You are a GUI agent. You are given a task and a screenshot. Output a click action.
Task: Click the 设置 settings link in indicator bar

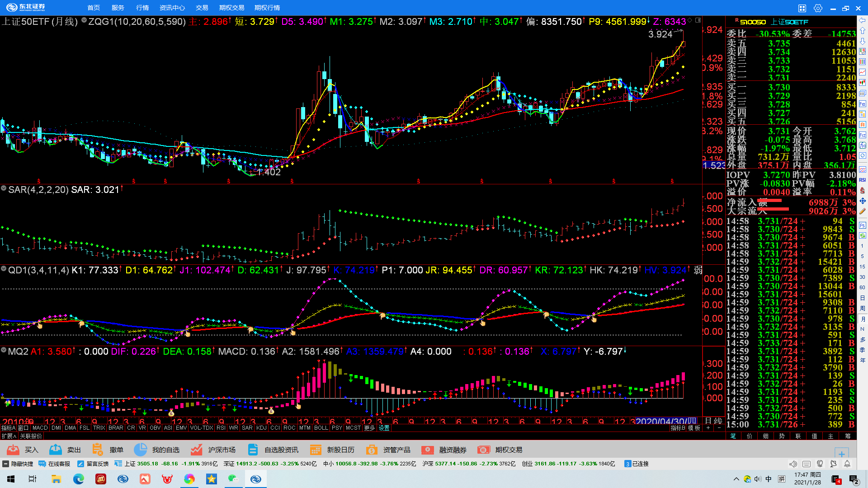384,428
